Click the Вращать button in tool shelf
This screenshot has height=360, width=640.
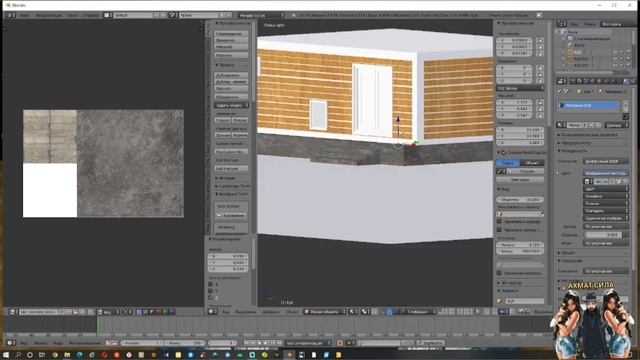(231, 40)
